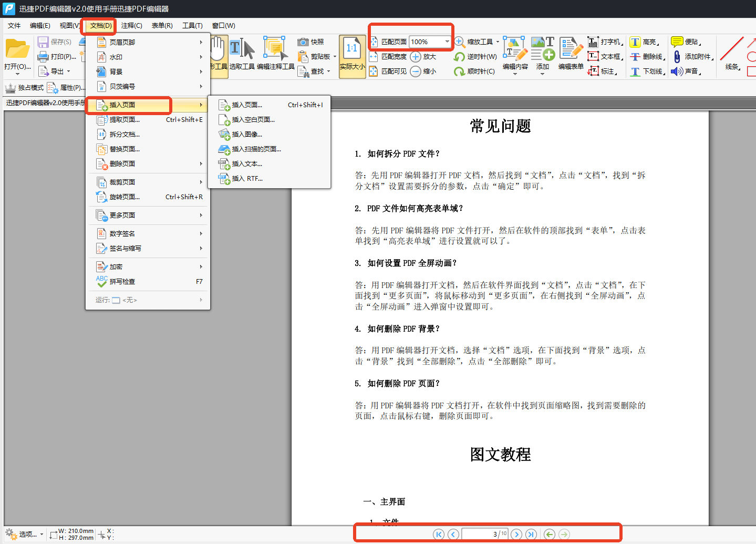Viewport: 756px width, 544px height.
Task: Select the 高亮 highlight tool
Action: 644,42
